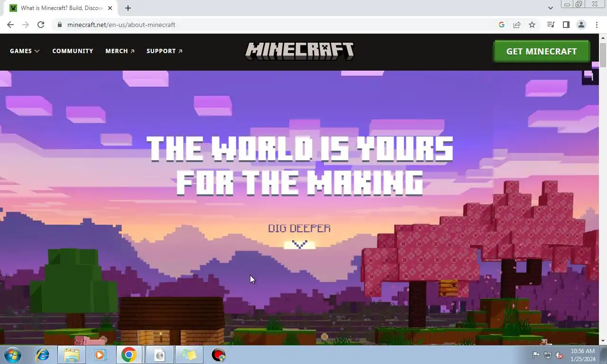
Task: Go back to the previous page
Action: 10,25
